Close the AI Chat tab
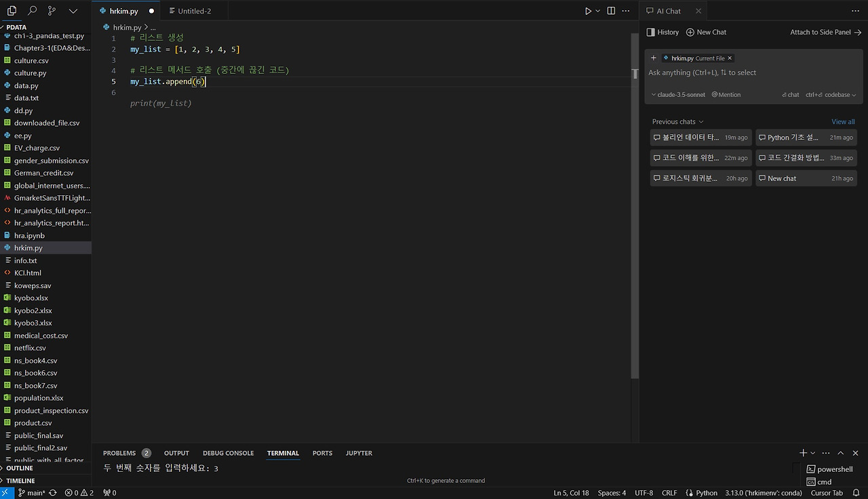This screenshot has width=868, height=499. 698,11
